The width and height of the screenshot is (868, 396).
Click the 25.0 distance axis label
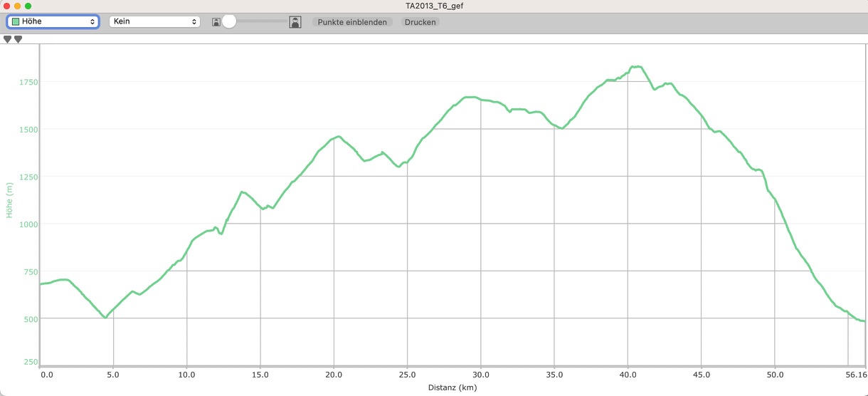coord(407,374)
